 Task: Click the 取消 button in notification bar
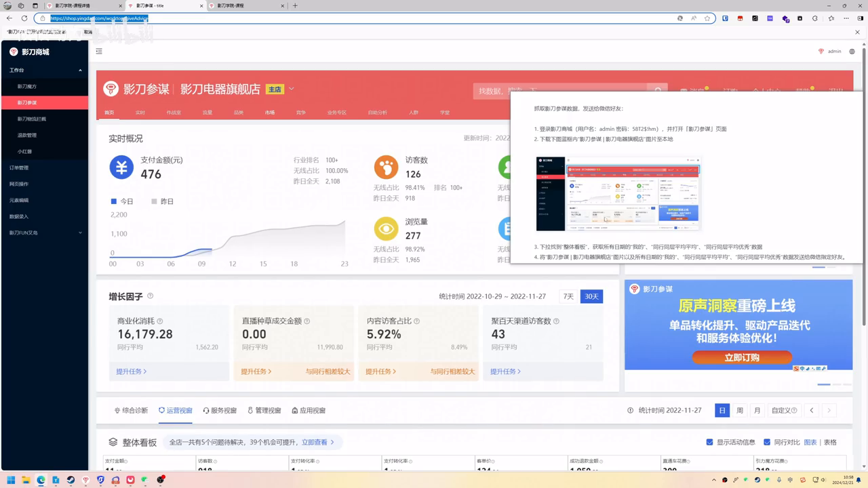(x=88, y=32)
